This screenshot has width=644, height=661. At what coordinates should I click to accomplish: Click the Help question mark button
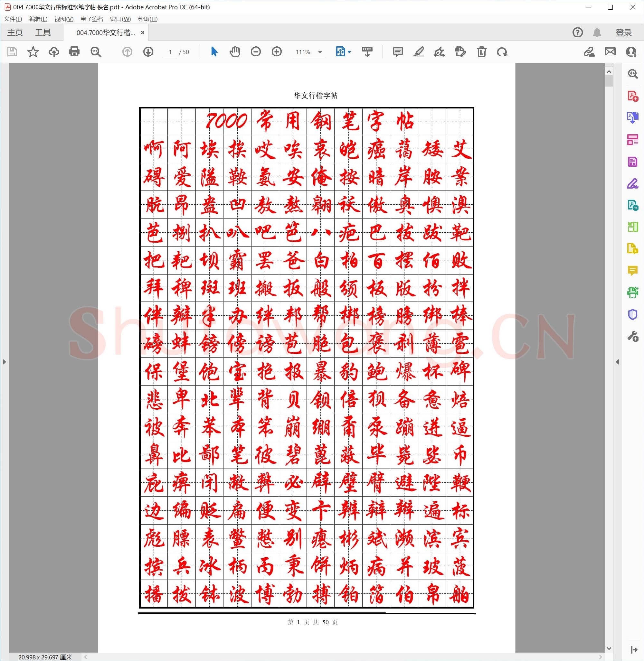578,33
